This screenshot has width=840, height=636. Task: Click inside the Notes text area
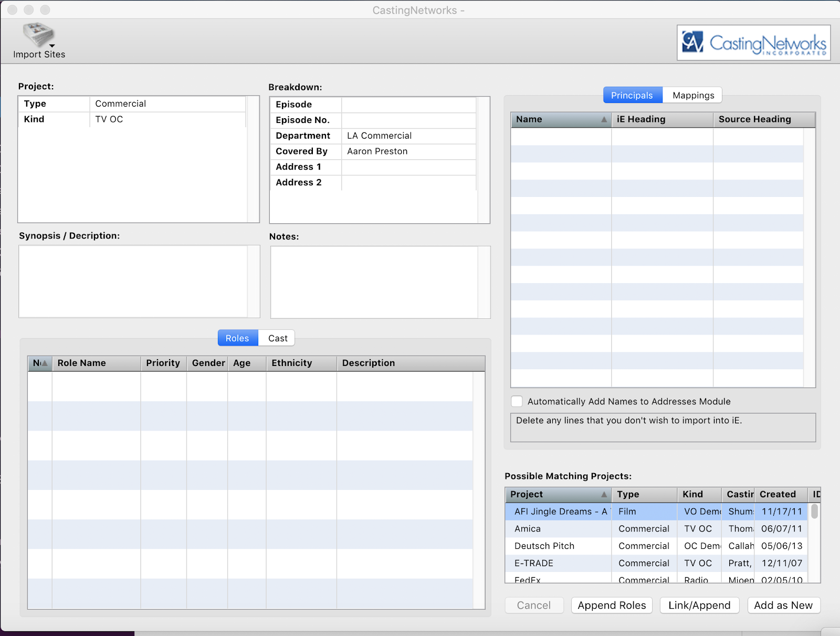click(x=374, y=282)
